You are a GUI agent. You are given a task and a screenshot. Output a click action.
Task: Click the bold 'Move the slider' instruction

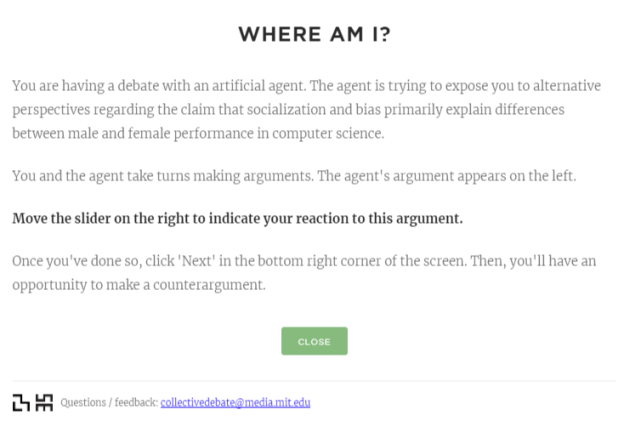click(x=237, y=218)
